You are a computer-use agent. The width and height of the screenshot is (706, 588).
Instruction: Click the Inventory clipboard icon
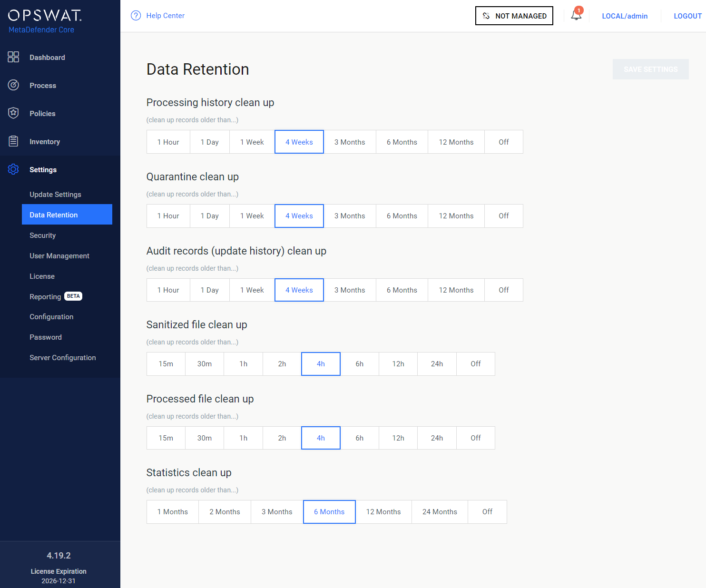(13, 141)
